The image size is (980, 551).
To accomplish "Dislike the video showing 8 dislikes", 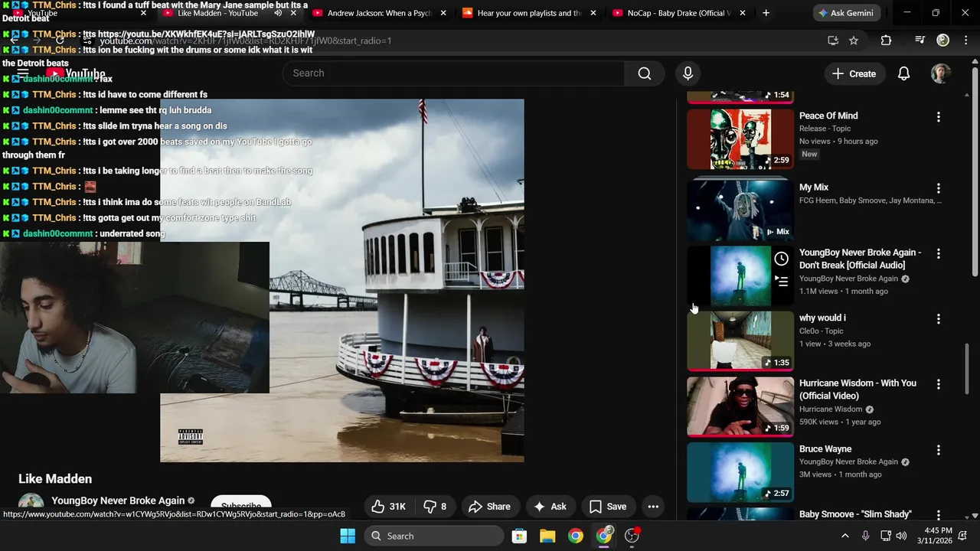I will (435, 507).
